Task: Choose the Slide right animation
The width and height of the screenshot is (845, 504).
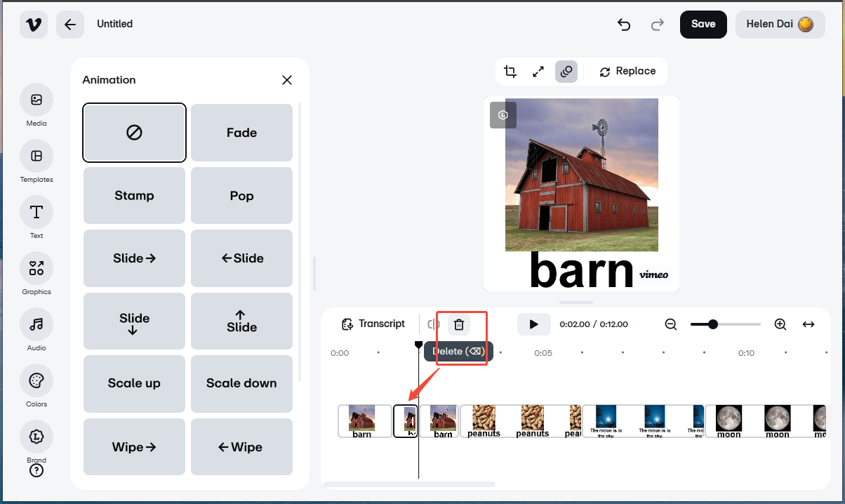Action: pyautogui.click(x=134, y=258)
